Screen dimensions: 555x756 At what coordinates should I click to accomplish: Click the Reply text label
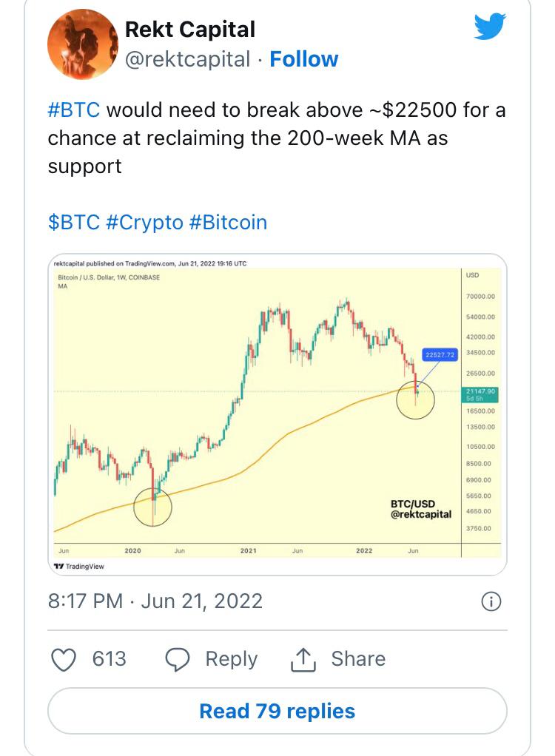coord(232,659)
